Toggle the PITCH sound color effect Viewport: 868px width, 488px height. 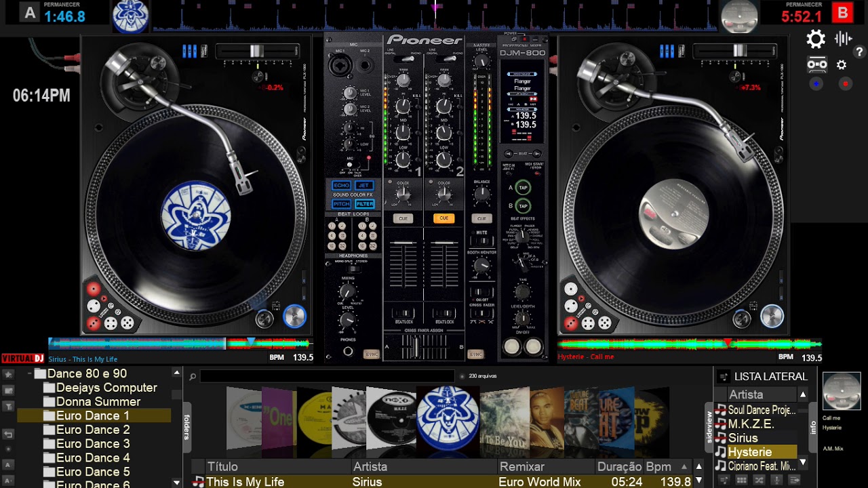click(341, 203)
